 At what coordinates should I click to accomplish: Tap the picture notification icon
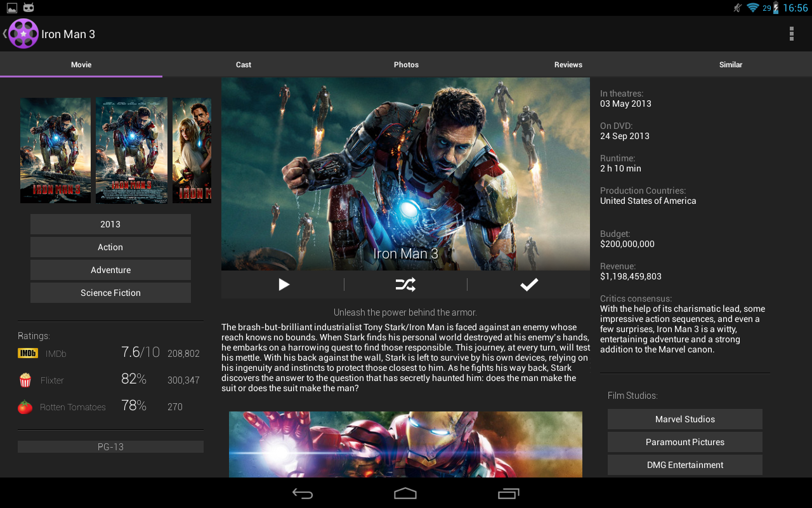pos(12,8)
